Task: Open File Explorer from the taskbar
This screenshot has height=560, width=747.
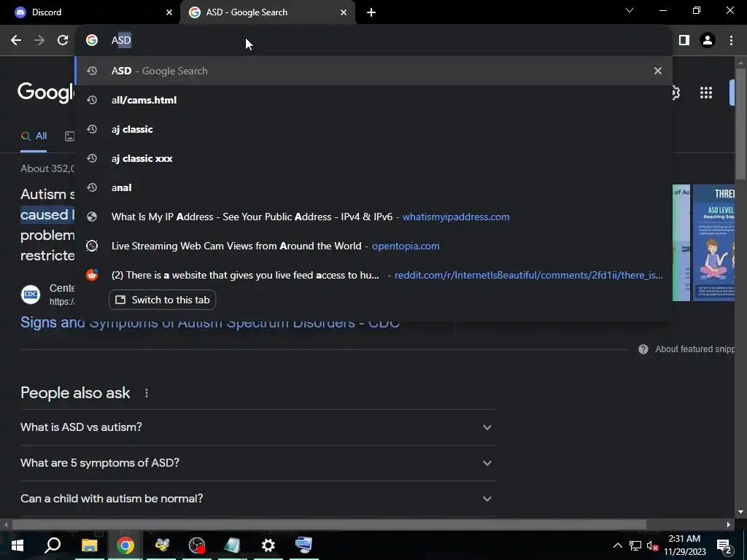Action: click(89, 545)
